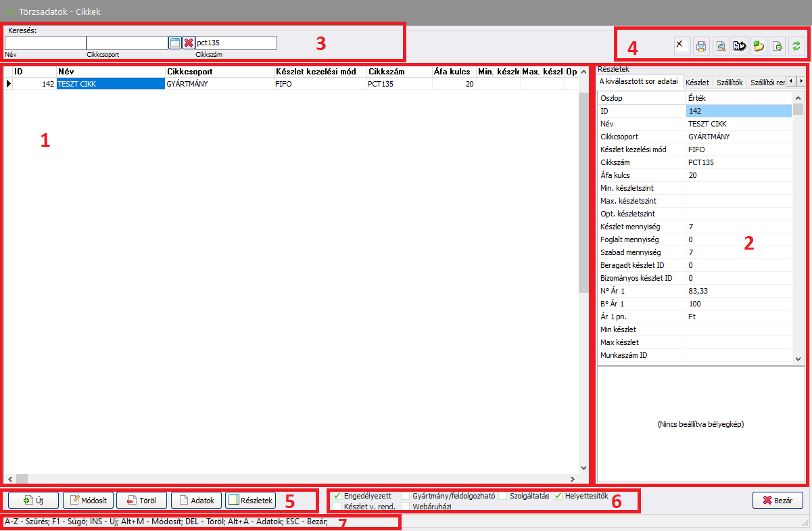Open the Szállítók tab
Screen dimensions: 812x531
[x=729, y=82]
